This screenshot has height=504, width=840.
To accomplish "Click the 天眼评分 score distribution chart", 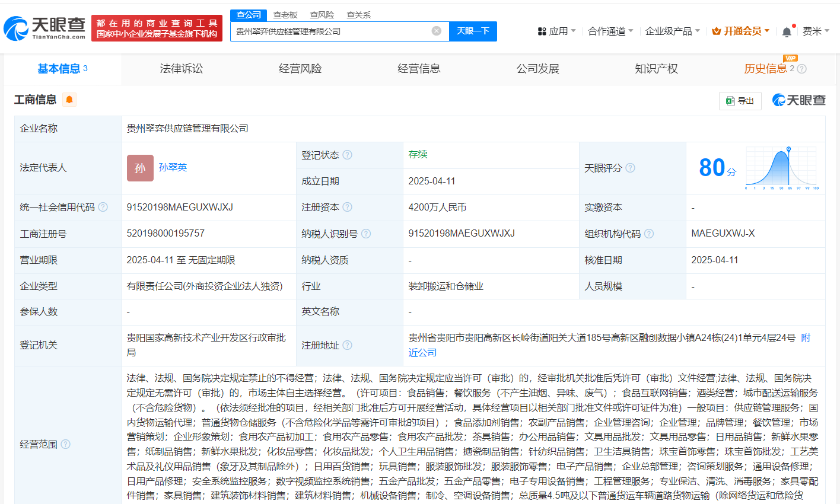I will point(782,168).
